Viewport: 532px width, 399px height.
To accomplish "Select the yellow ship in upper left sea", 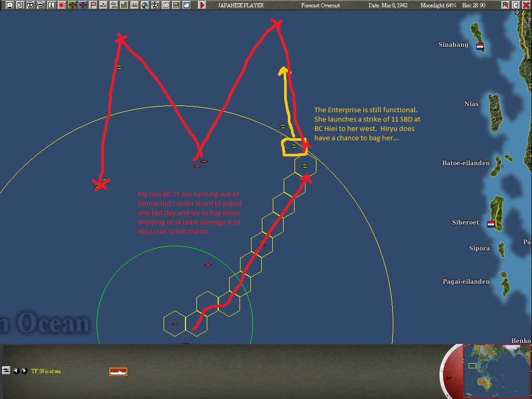I will pyautogui.click(x=119, y=67).
